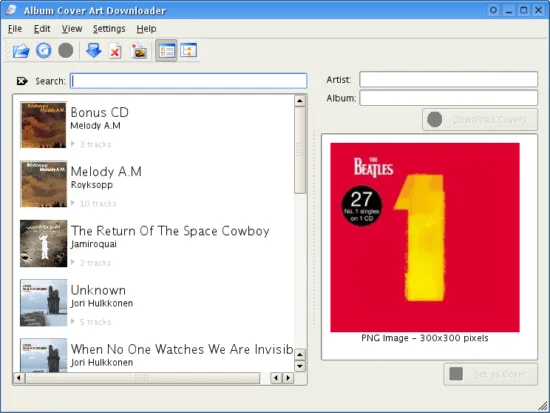
Task: Open the Help menu
Action: pyautogui.click(x=146, y=29)
